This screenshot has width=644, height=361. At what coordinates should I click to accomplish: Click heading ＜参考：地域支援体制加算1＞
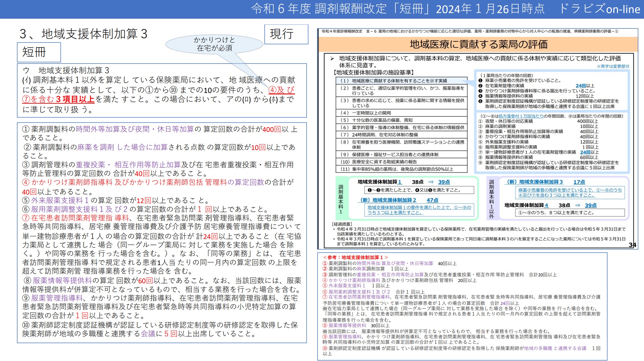[355, 257]
